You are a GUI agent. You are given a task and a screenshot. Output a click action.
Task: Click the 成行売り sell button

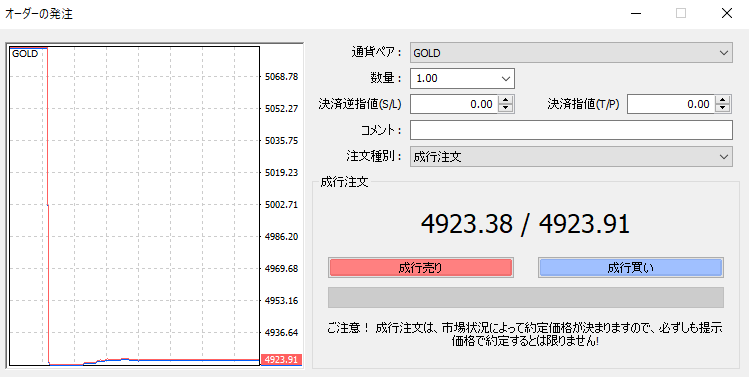click(x=420, y=268)
